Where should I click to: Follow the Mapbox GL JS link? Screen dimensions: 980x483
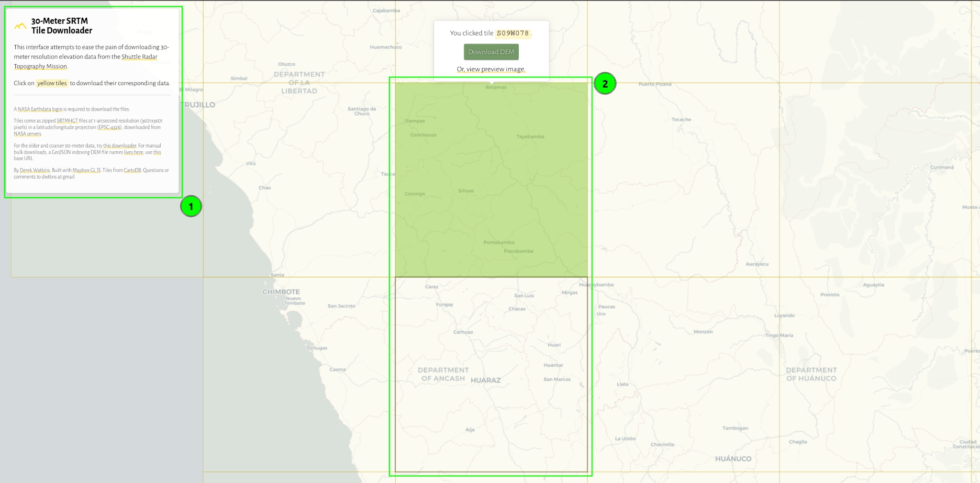(86, 170)
